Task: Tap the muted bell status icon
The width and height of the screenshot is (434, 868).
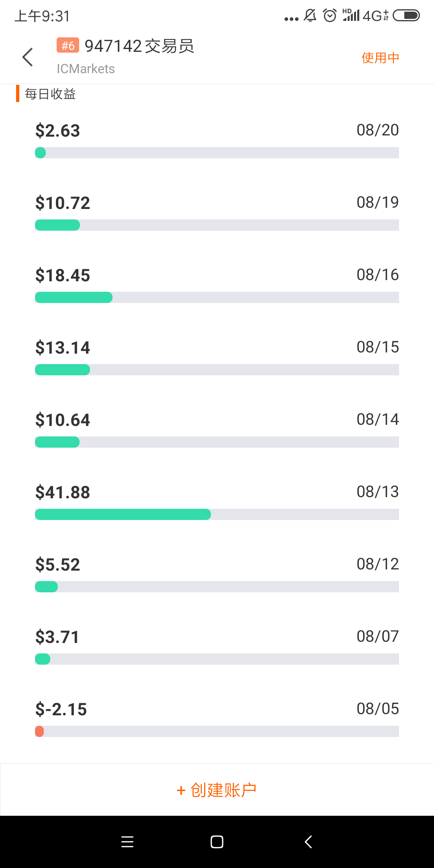Action: coord(310,16)
